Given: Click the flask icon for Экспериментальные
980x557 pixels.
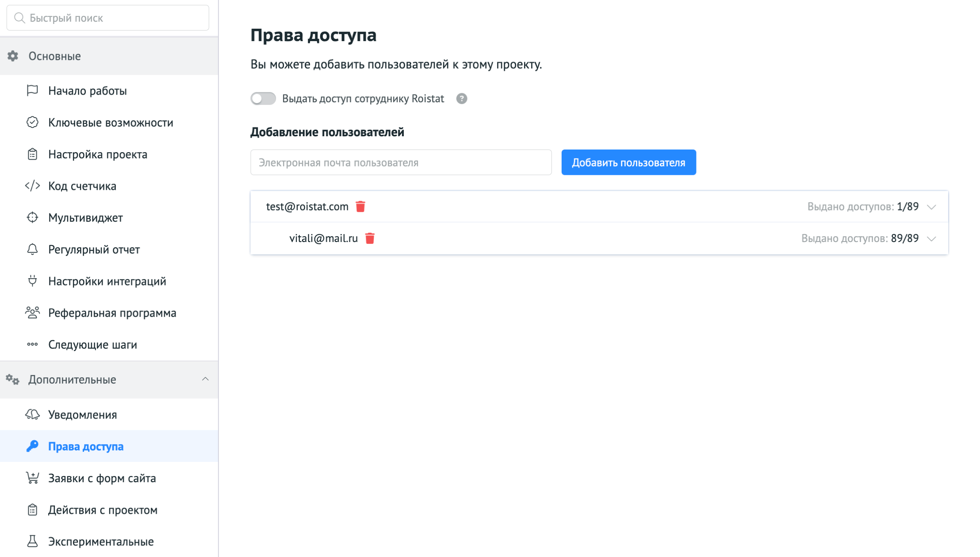Looking at the screenshot, I should (x=32, y=542).
